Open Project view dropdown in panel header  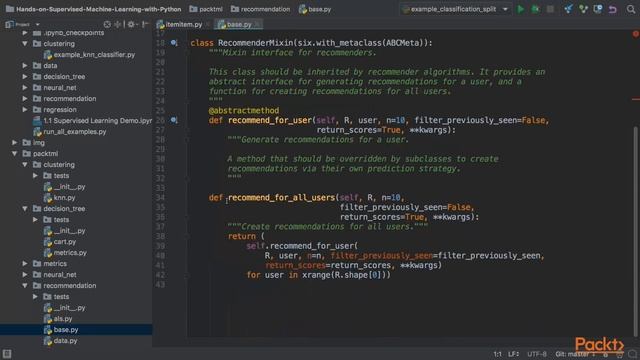(38, 24)
